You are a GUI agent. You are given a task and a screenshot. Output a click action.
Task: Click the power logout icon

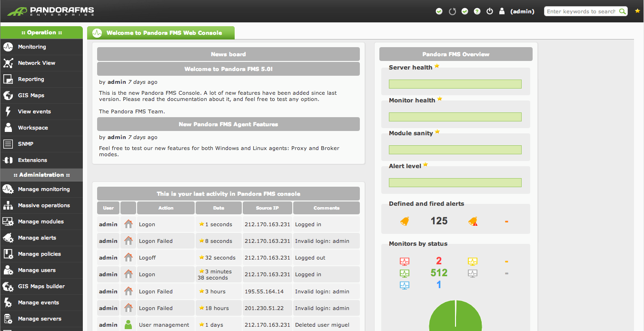(490, 11)
